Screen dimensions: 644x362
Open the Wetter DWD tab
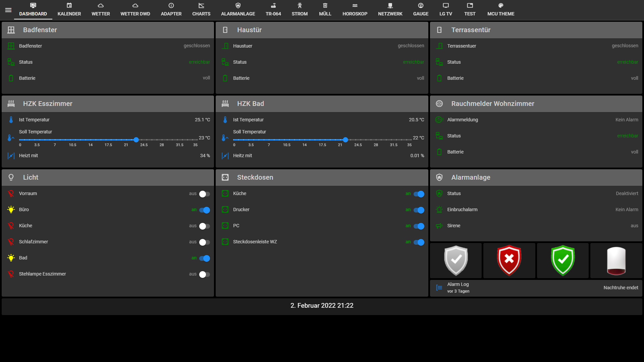coord(135,10)
